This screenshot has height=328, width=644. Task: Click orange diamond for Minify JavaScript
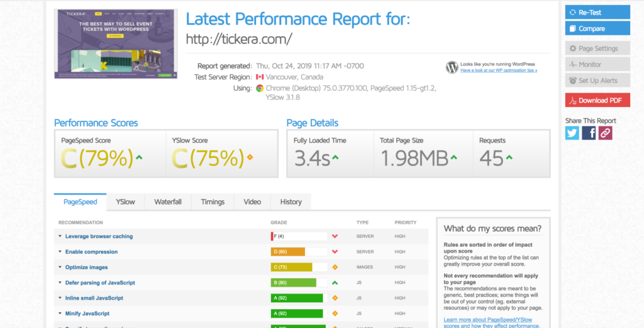335,314
